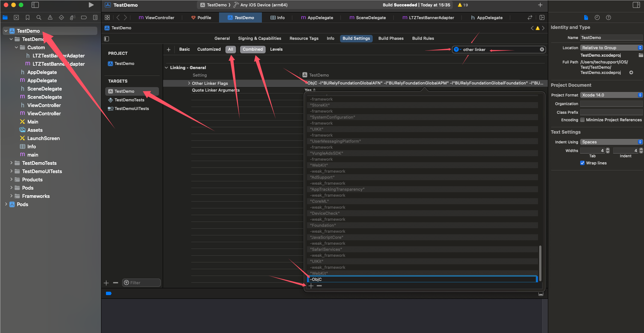Select the All settings filter
The width and height of the screenshot is (644, 333).
231,49
